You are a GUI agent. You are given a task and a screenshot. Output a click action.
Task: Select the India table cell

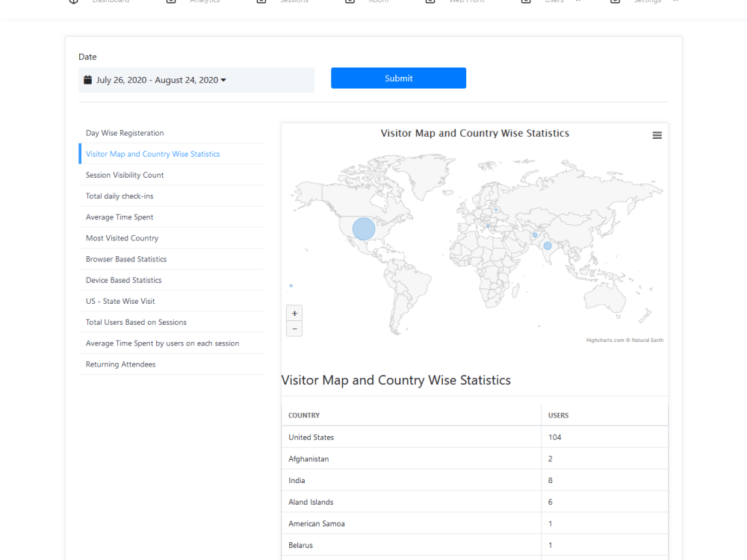[411, 480]
